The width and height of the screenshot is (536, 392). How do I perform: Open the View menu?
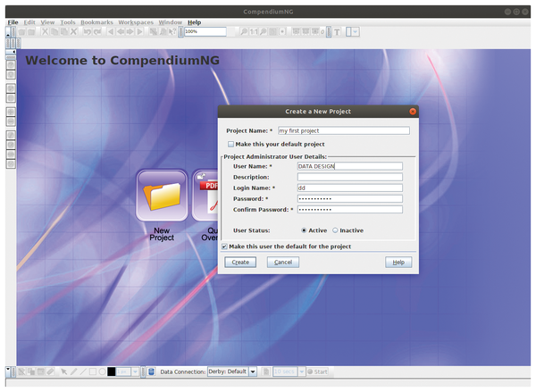pos(47,22)
